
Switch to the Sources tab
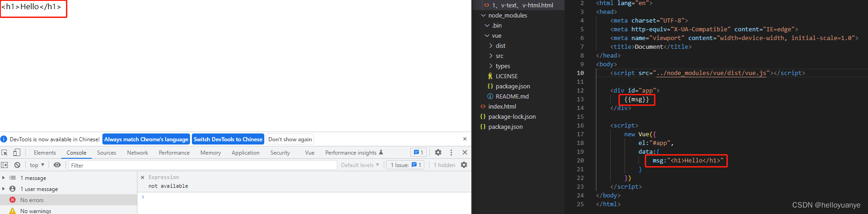point(107,153)
